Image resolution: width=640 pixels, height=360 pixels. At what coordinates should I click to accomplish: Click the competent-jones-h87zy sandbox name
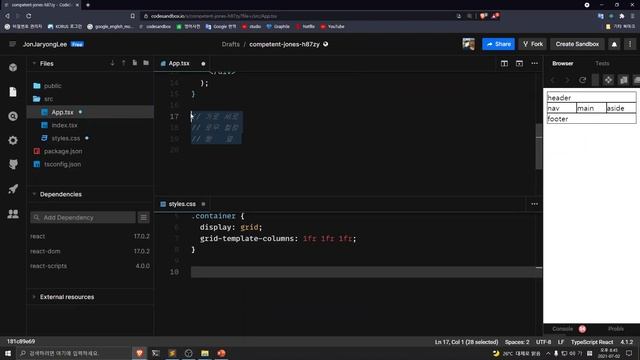(284, 44)
